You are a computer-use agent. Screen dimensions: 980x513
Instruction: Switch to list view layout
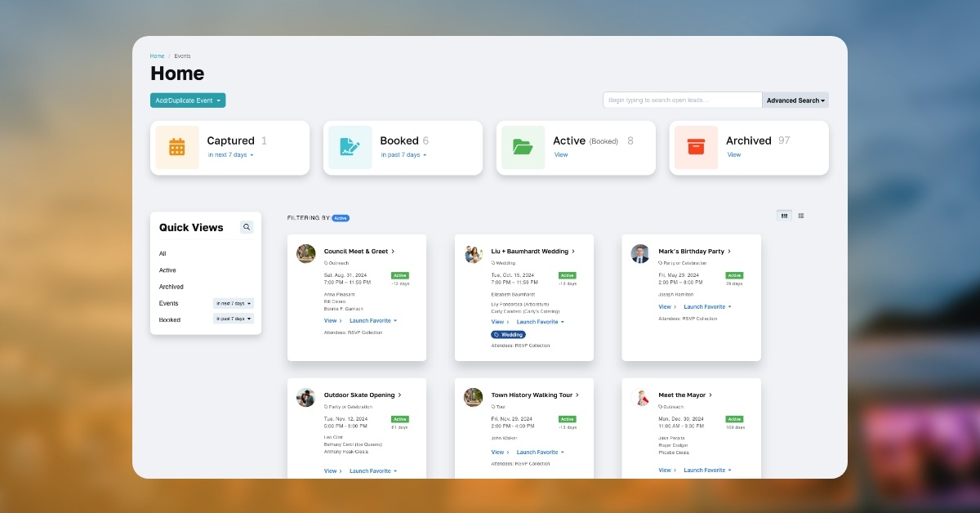coord(801,216)
